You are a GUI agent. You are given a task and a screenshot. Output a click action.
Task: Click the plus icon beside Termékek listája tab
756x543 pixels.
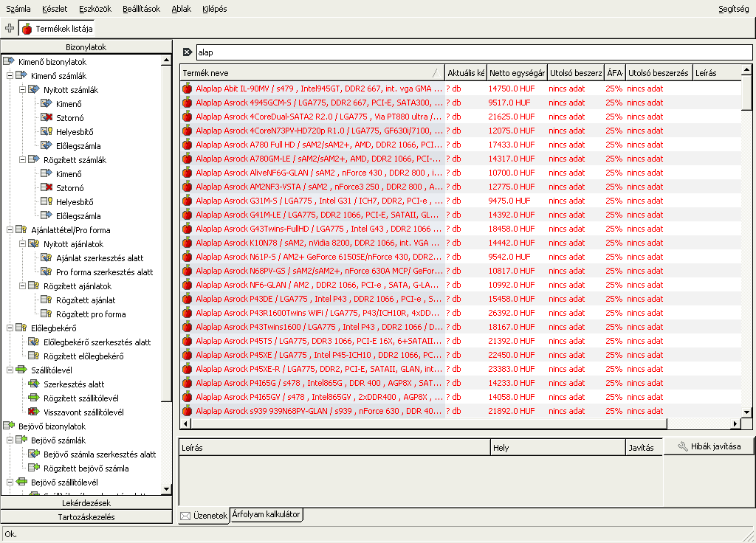[9, 28]
